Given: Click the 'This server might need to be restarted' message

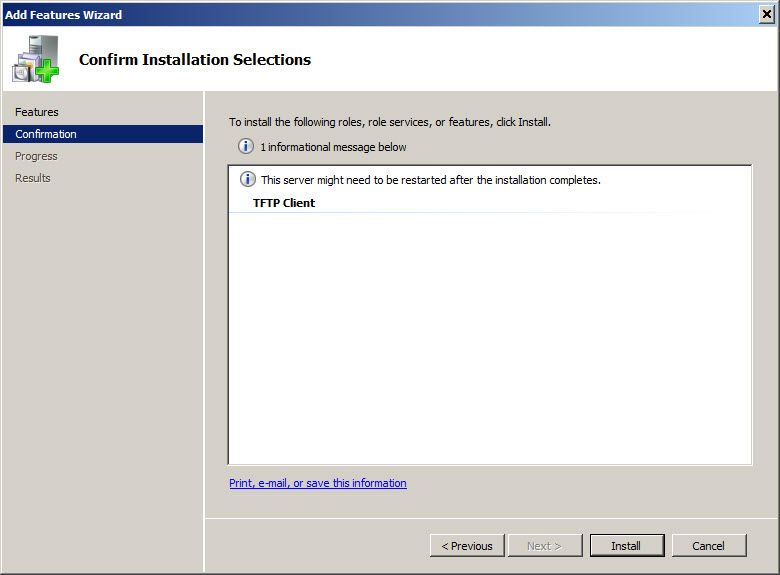Looking at the screenshot, I should pos(431,180).
